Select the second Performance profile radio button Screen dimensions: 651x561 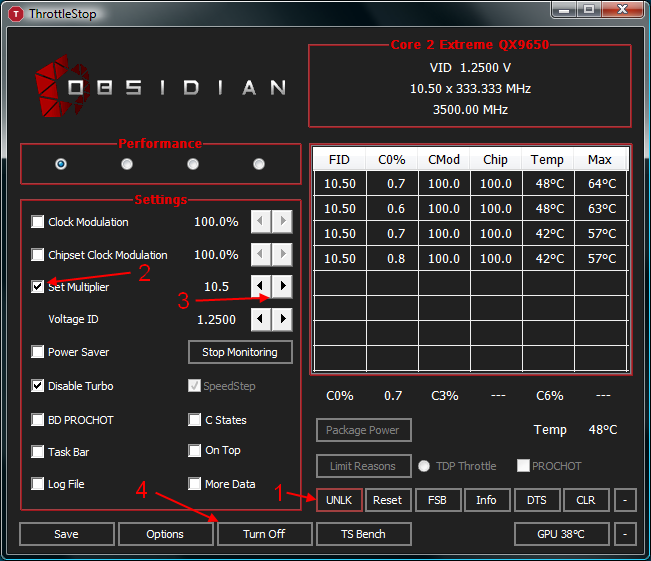tap(127, 164)
